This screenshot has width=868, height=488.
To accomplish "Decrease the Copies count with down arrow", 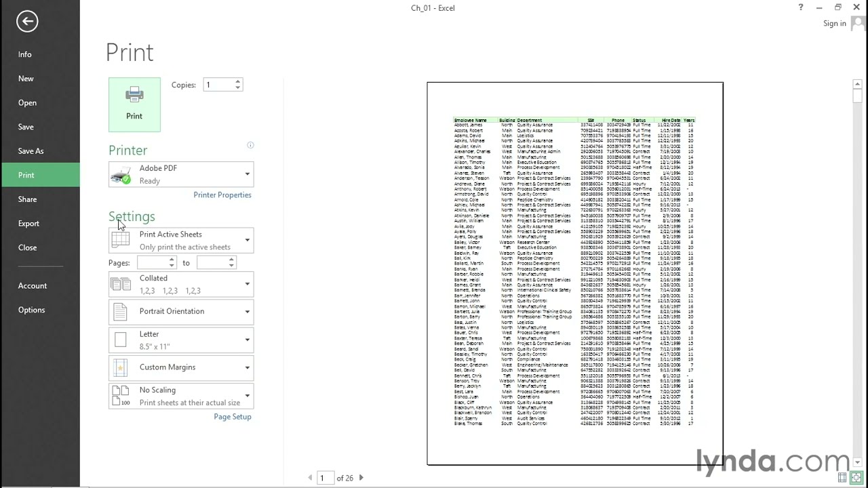I will [237, 88].
